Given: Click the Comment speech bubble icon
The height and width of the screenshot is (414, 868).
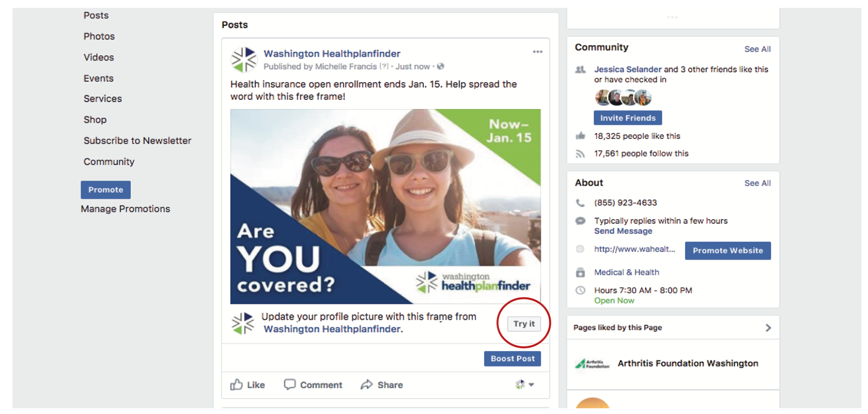Looking at the screenshot, I should click(x=289, y=385).
